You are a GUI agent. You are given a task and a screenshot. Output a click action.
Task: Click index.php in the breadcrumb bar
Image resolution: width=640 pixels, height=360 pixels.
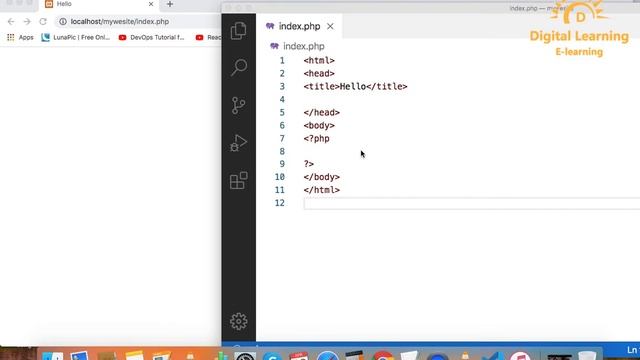click(304, 46)
